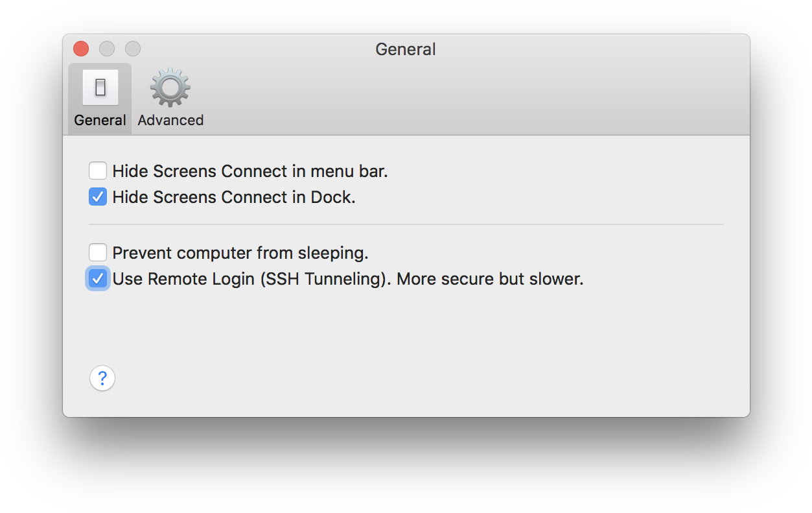The width and height of the screenshot is (812, 513).
Task: Click the "More secure but slower." label text
Action: click(x=490, y=279)
